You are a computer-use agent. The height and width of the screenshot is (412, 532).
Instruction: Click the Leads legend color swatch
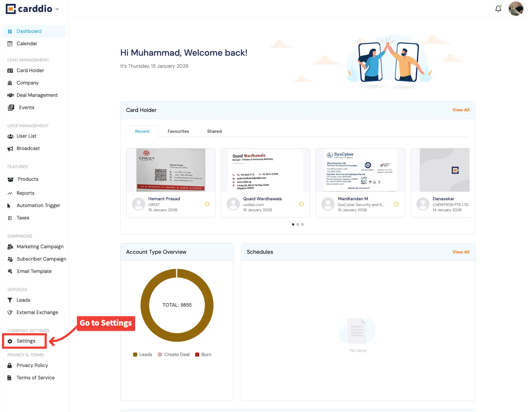[135, 354]
